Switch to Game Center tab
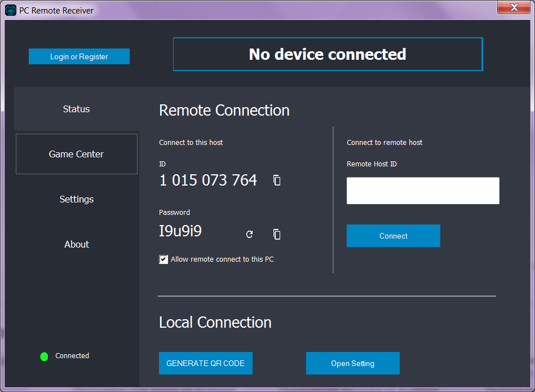The width and height of the screenshot is (535, 392). [x=77, y=154]
